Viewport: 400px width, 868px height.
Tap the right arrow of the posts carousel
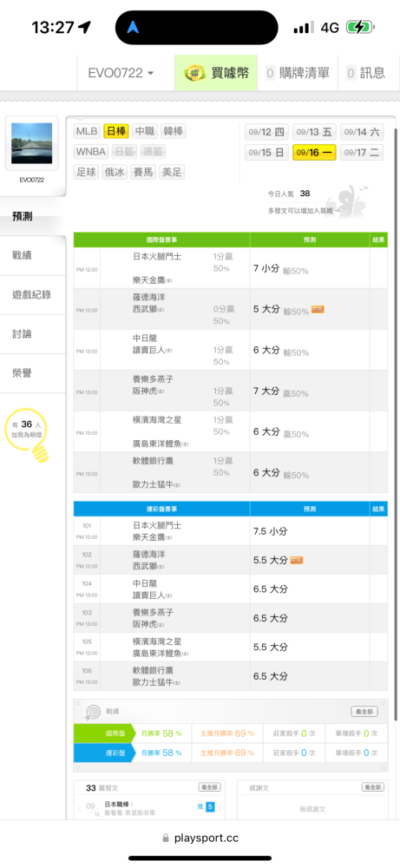point(220,808)
